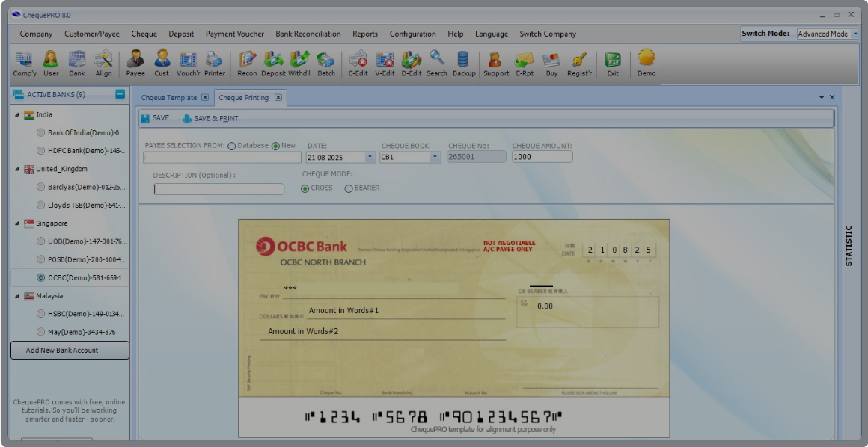This screenshot has height=447, width=868.
Task: Open the Switch Company menu
Action: 548,34
